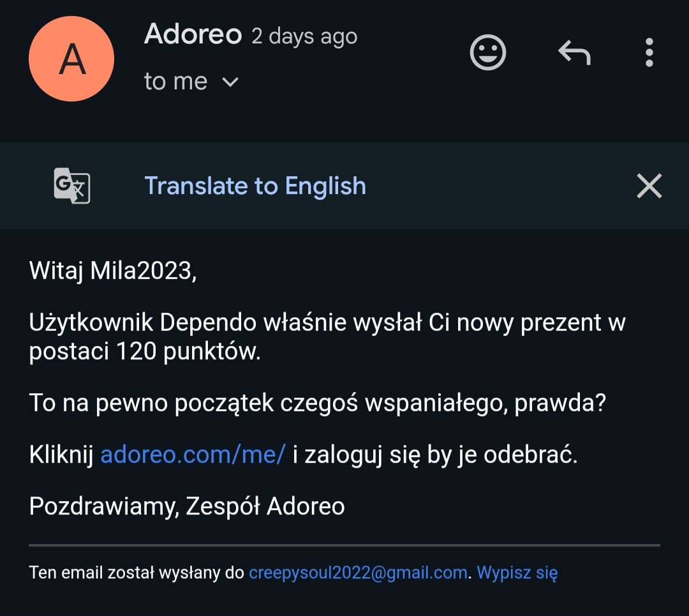This screenshot has width=689, height=616.
Task: Tap the "to me" recipient label
Action: coord(175,82)
